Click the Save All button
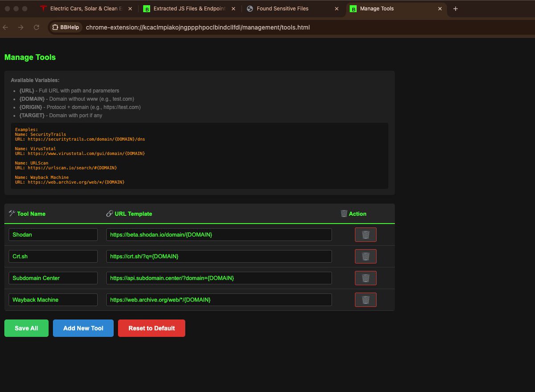The width and height of the screenshot is (535, 392). (26, 328)
